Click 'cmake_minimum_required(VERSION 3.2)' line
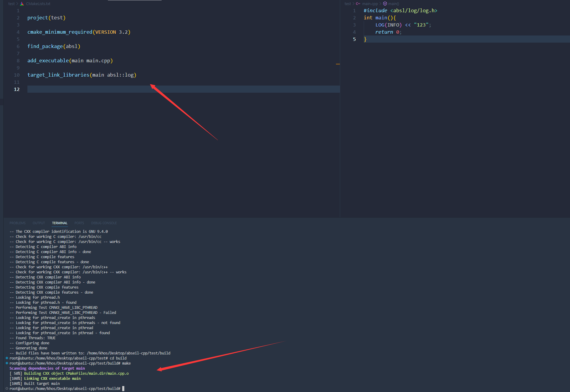 coord(79,32)
